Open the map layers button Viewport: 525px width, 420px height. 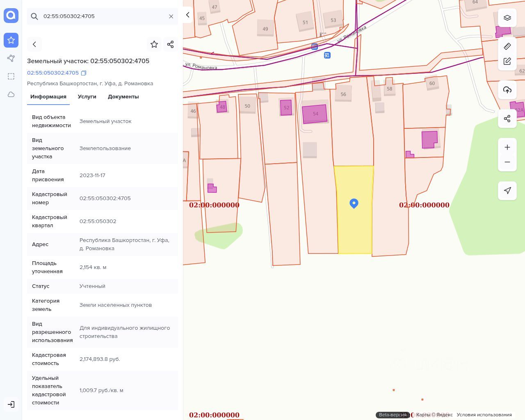click(507, 18)
